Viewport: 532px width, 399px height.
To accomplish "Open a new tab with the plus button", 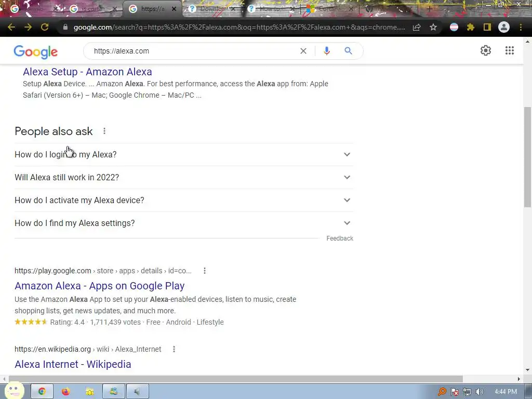I will point(429,9).
